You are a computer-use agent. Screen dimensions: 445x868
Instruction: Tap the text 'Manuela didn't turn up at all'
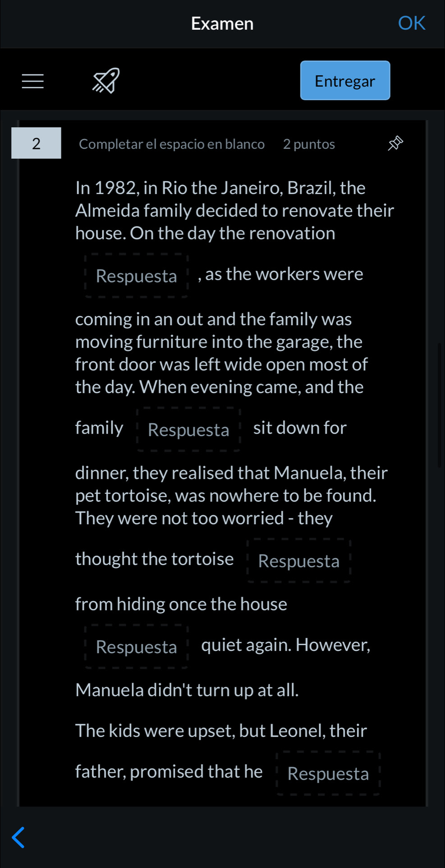coord(187,690)
